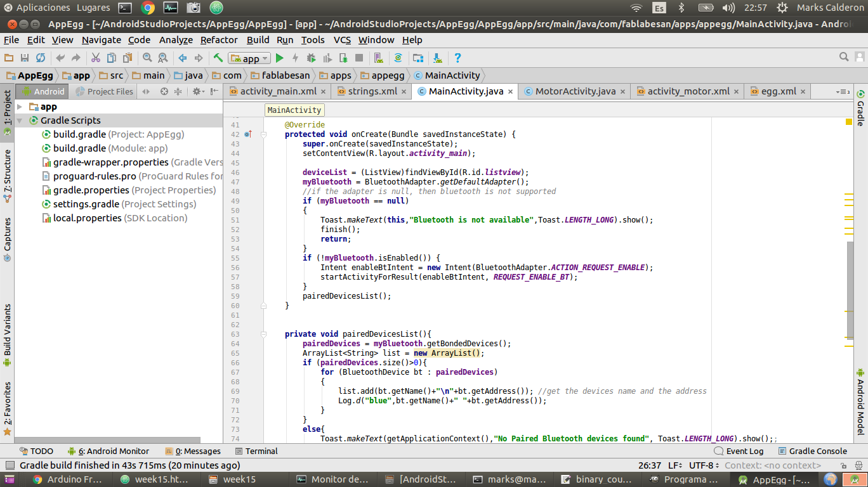Click the editor vertical scrollbar thumb
The image size is (868, 487).
[x=850, y=290]
